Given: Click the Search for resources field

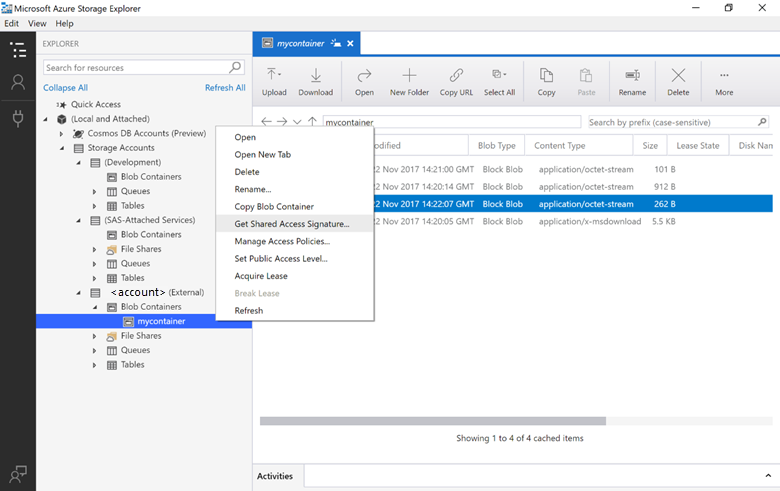Looking at the screenshot, I should click(136, 68).
